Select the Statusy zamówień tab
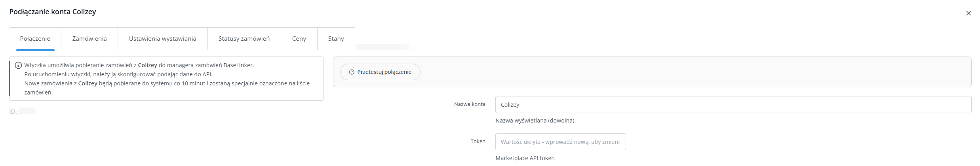Viewport: 980px width, 166px height. [x=244, y=39]
